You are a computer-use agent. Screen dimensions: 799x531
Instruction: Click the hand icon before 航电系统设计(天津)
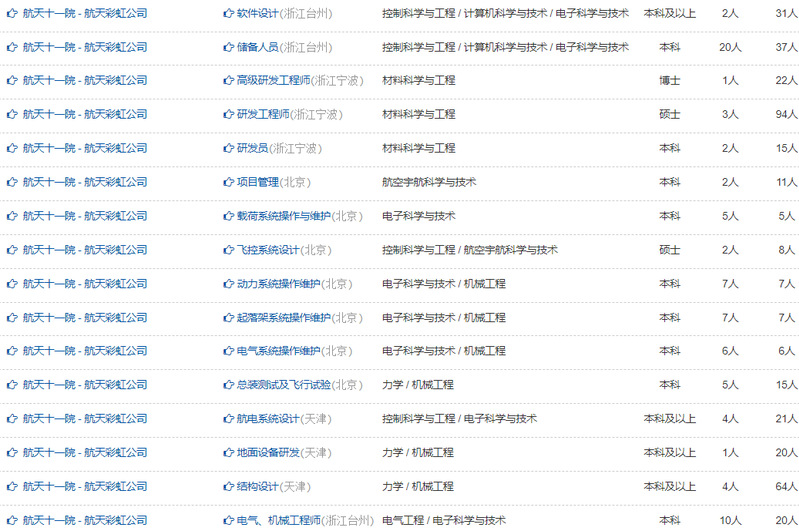coord(228,418)
